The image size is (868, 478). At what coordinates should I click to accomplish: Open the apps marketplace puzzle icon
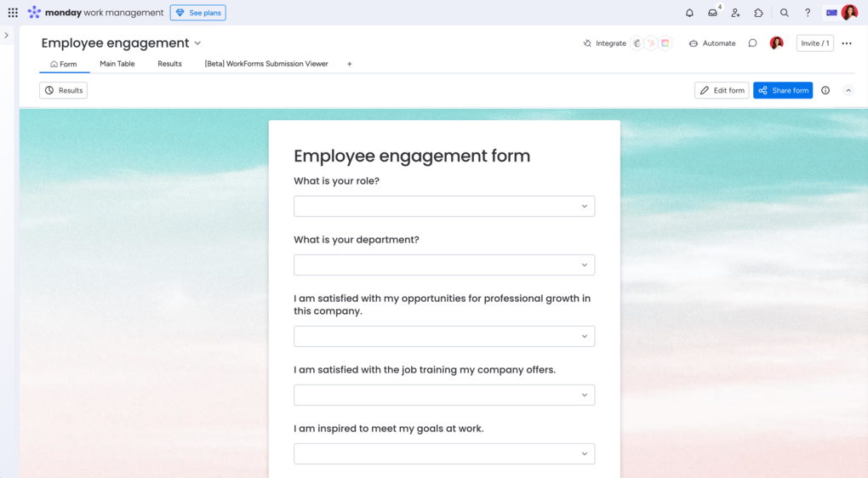coord(758,13)
